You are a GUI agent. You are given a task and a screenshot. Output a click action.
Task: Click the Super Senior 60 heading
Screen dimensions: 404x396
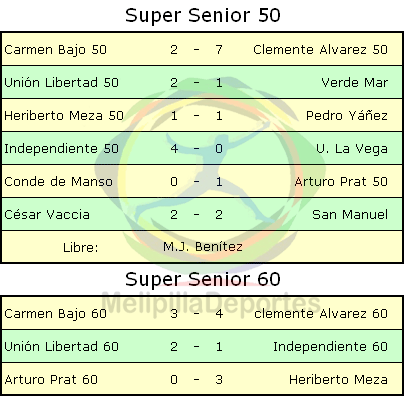tap(203, 279)
